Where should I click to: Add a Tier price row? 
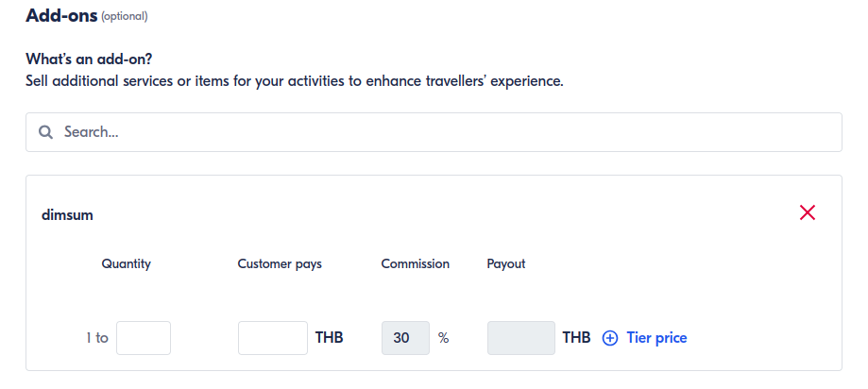pos(656,338)
